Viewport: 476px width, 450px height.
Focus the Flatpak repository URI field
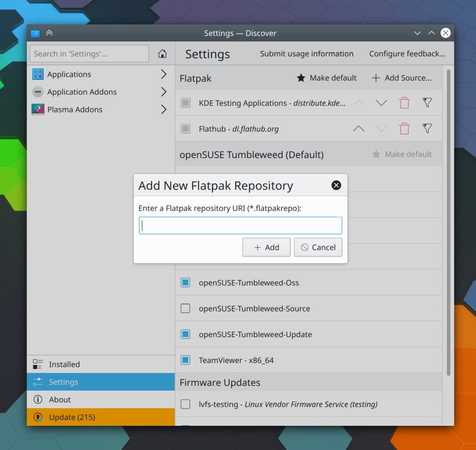240,226
